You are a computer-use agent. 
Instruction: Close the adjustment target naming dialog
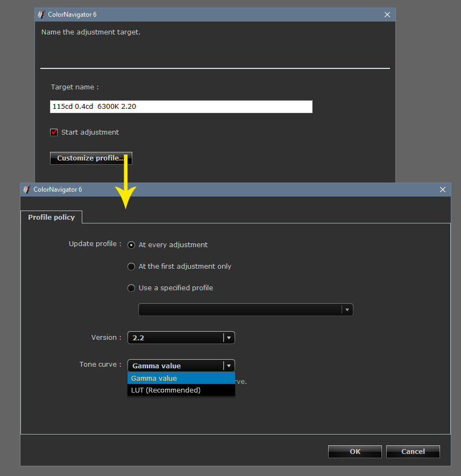(387, 15)
